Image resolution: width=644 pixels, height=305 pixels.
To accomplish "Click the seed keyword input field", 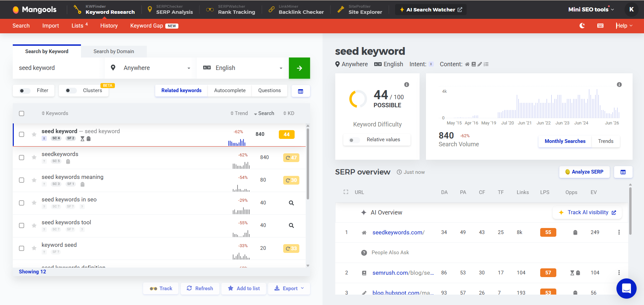I will coord(59,68).
